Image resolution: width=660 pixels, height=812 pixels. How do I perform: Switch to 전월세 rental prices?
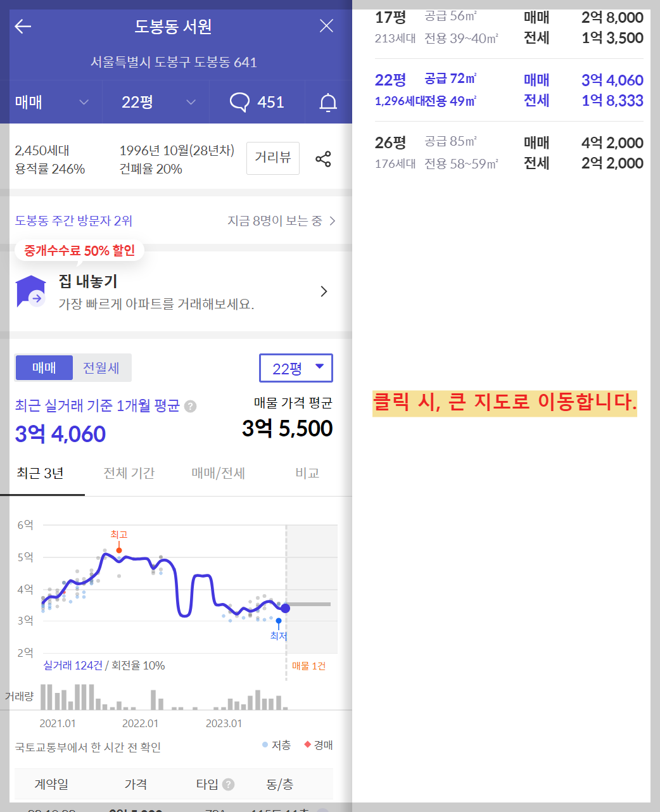coord(101,367)
